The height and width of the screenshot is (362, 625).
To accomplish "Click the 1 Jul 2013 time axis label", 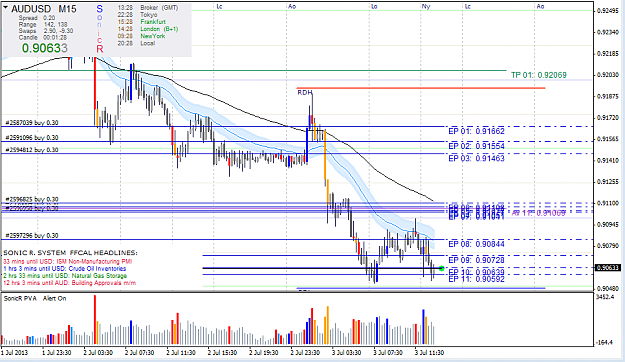I will (15, 353).
